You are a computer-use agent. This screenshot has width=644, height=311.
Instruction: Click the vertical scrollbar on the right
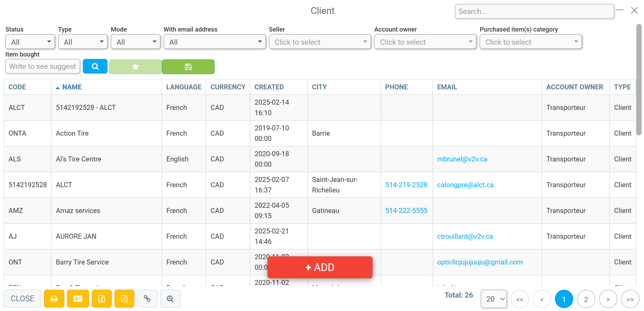pyautogui.click(x=639, y=80)
